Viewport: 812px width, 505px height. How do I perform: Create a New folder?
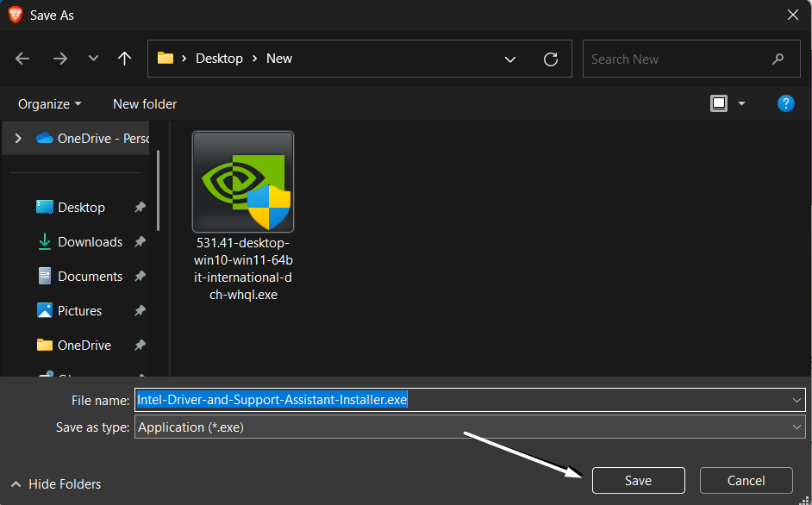[x=145, y=104]
